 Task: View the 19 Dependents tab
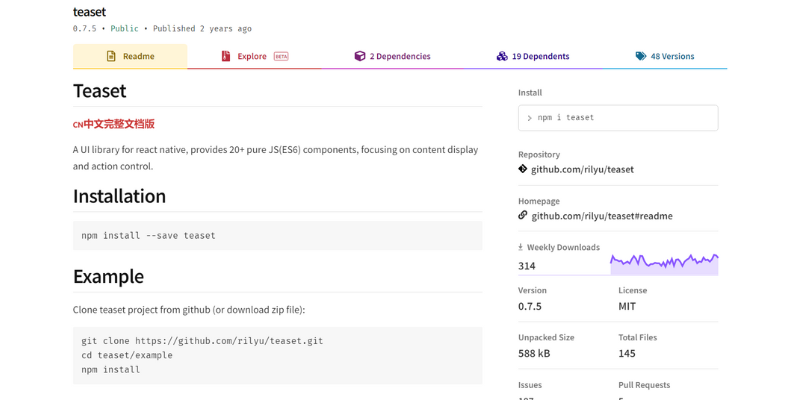pyautogui.click(x=533, y=56)
